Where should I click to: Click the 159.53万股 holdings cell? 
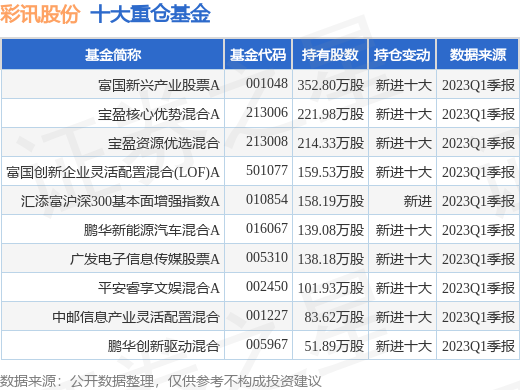point(331,172)
